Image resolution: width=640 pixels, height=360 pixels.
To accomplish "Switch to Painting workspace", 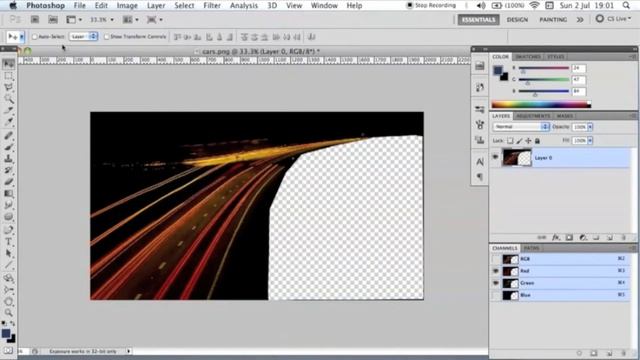I will click(553, 20).
